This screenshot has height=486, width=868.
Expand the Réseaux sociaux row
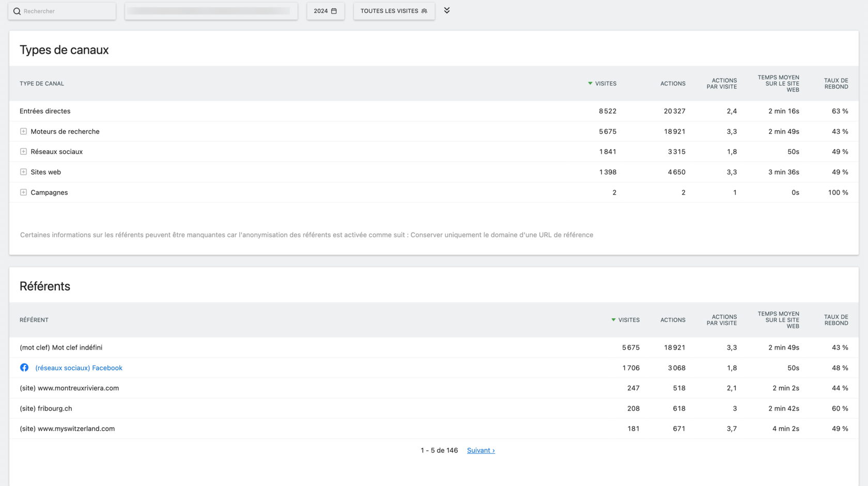pos(23,152)
